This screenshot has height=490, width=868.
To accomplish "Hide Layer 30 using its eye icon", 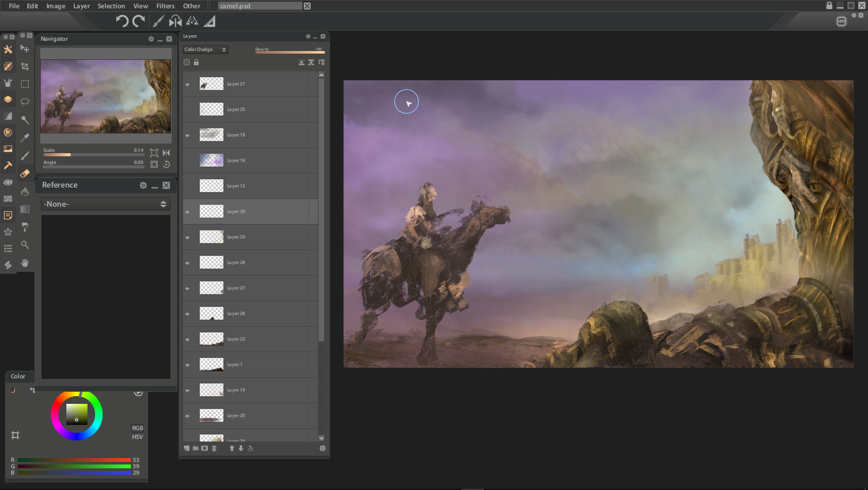I will point(188,211).
